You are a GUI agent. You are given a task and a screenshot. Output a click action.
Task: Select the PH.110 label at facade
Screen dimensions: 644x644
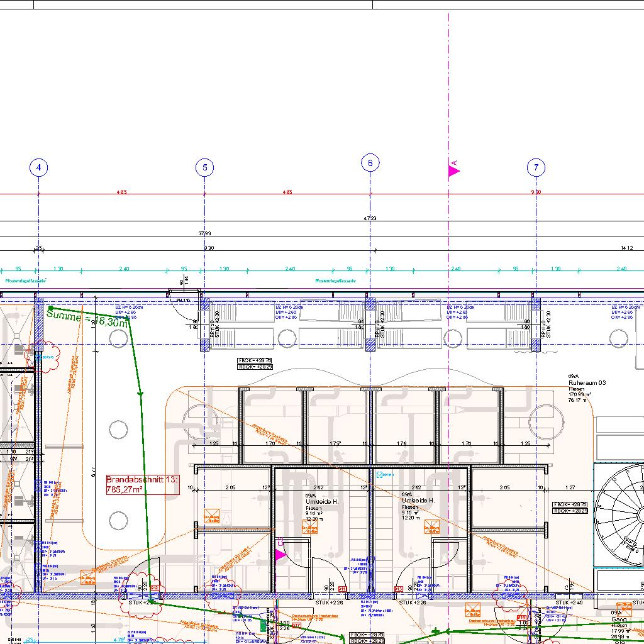click(183, 301)
